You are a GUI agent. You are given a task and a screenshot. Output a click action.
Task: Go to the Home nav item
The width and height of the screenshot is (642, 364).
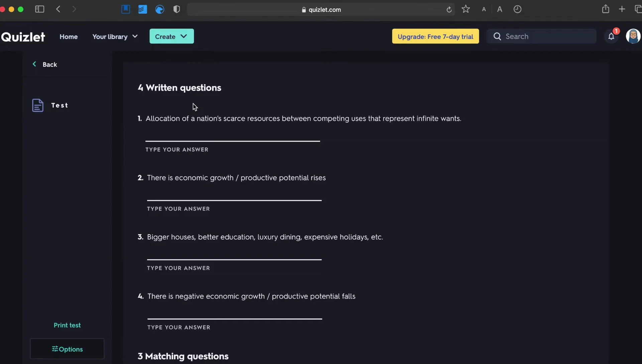click(69, 36)
